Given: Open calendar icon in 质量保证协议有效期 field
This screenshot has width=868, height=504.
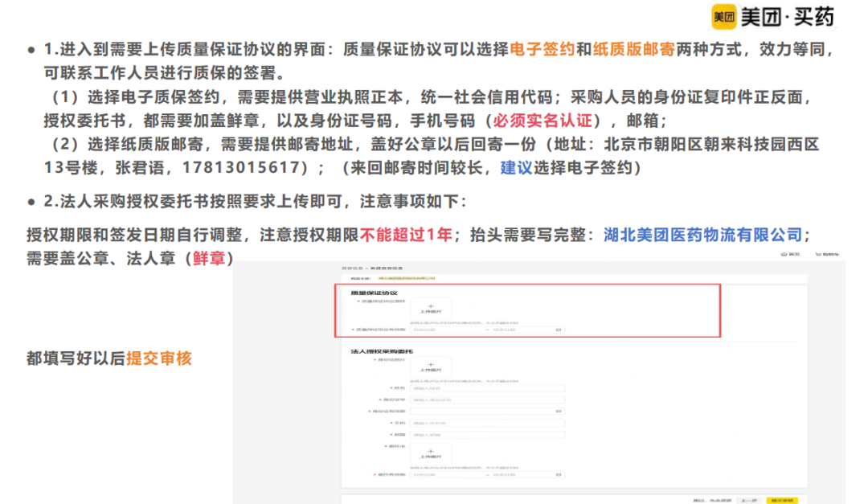Looking at the screenshot, I should (x=558, y=330).
